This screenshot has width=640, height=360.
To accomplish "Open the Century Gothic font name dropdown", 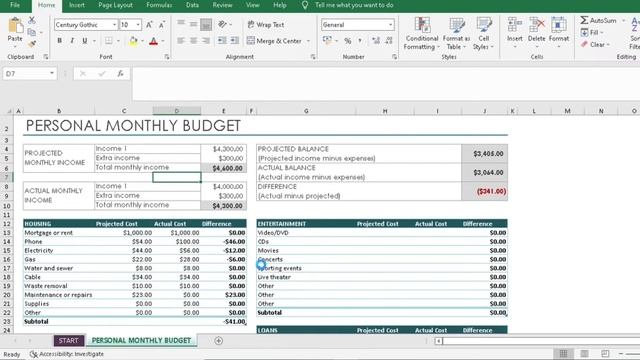I will (114, 25).
